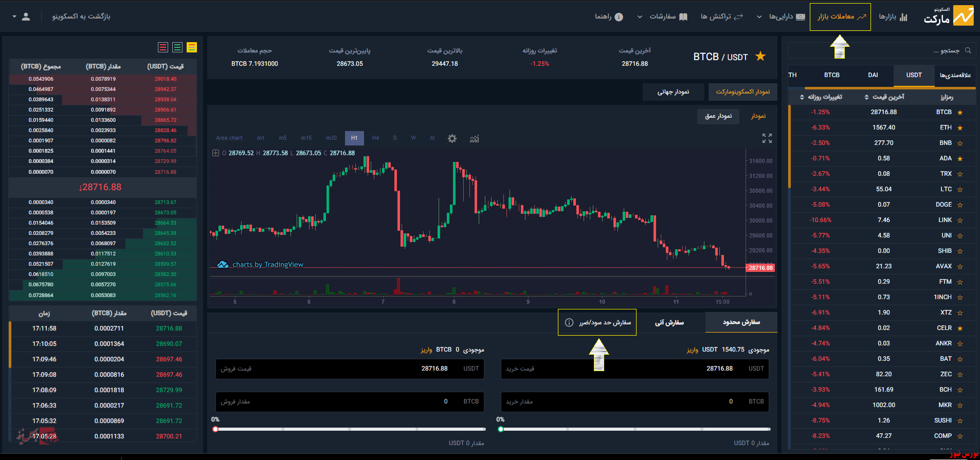Open the chart indicators icon
The height and width of the screenshot is (460, 980).
(x=474, y=138)
